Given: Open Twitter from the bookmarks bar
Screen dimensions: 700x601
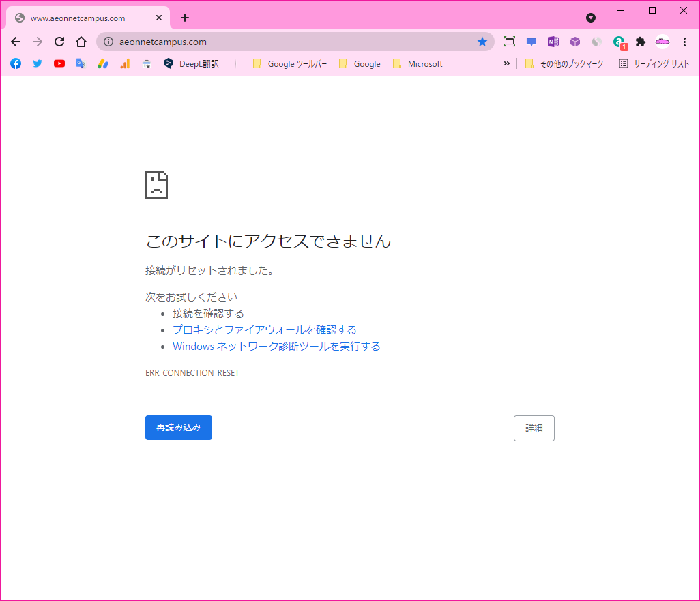Looking at the screenshot, I should [38, 63].
